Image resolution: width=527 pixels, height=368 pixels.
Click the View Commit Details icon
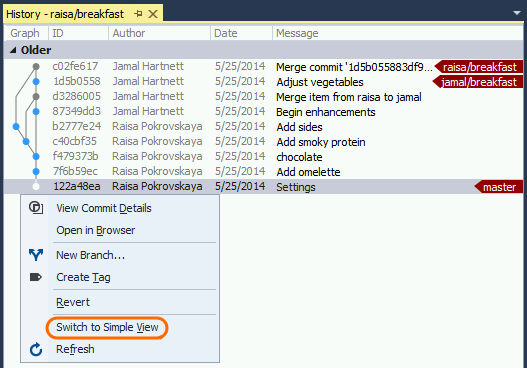click(36, 208)
